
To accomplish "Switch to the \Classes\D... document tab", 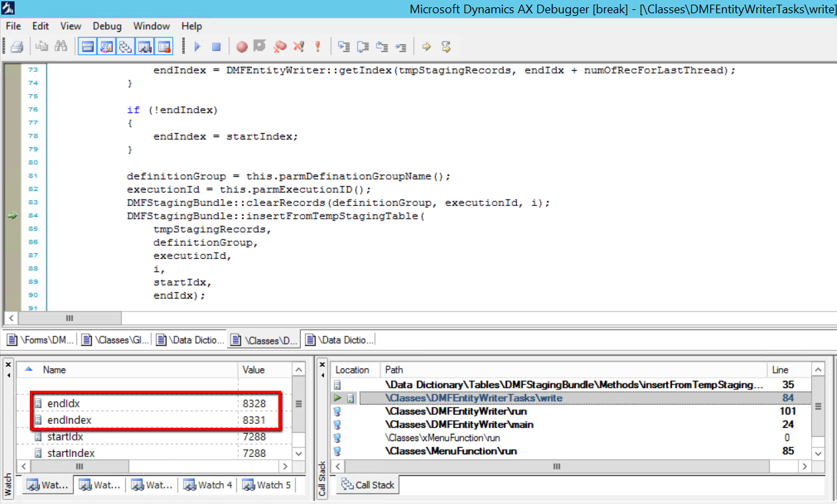I will pos(264,340).
